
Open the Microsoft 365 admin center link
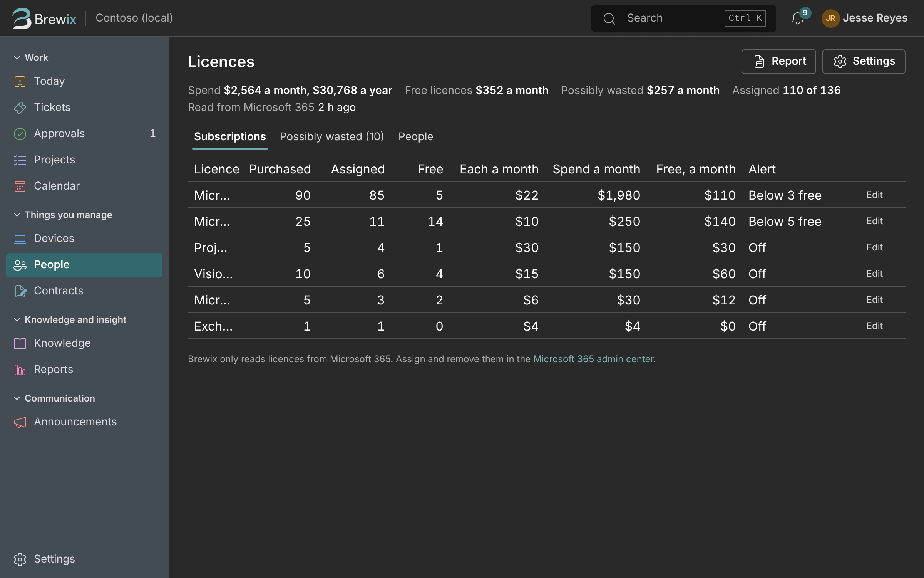(x=593, y=359)
